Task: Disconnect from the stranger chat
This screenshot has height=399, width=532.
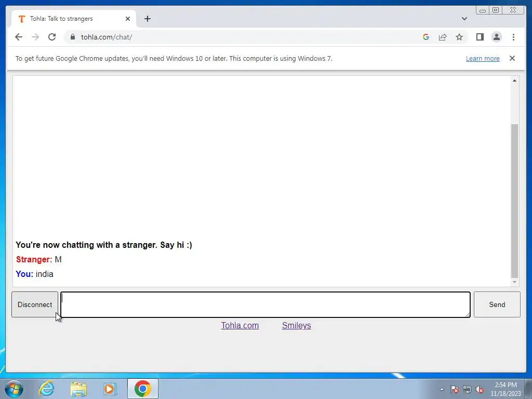Action: coord(35,304)
